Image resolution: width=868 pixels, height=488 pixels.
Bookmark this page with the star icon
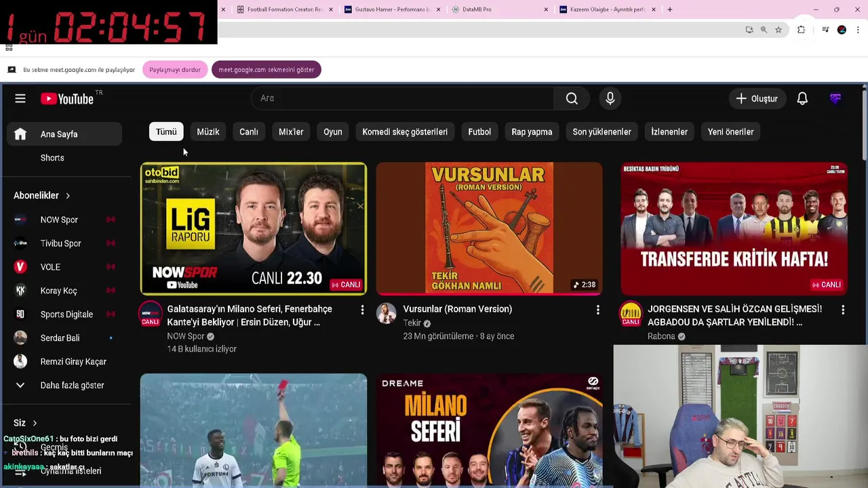[778, 30]
